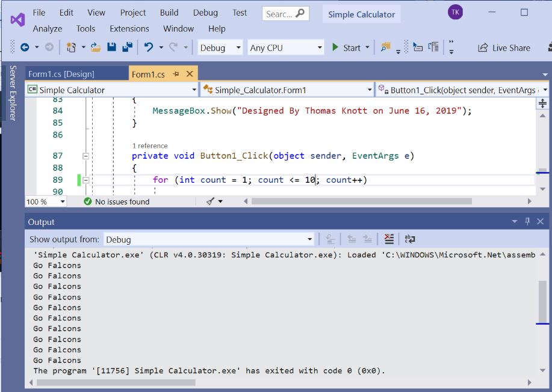
Task: Pin the Form1.cs tab
Action: [x=176, y=74]
